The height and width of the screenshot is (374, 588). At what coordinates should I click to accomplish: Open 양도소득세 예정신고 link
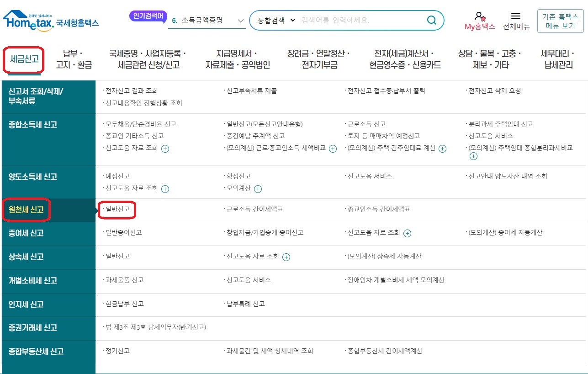tap(117, 176)
